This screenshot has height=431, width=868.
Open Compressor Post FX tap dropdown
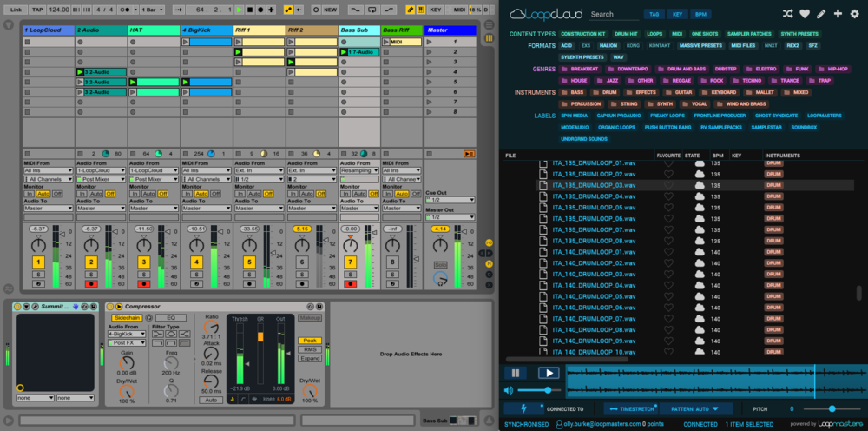click(x=127, y=343)
